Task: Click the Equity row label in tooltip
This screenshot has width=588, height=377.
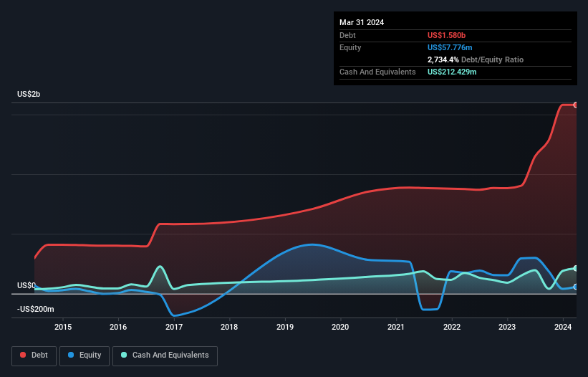Action: point(350,47)
